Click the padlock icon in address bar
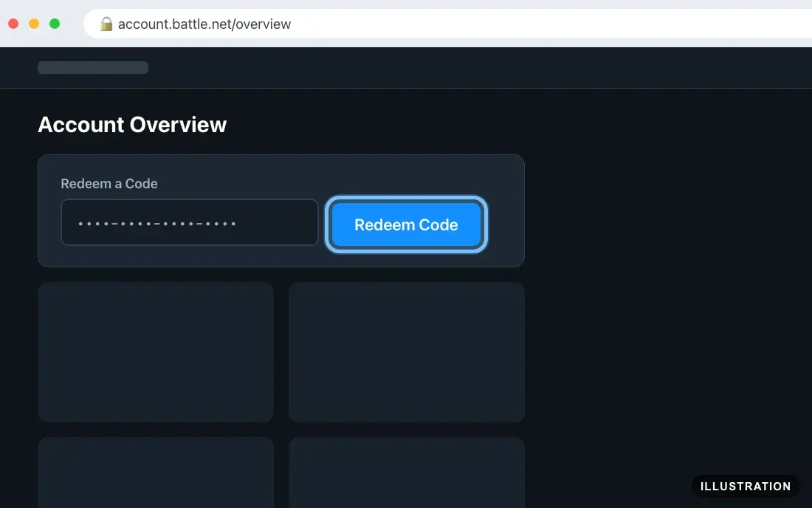 106,24
